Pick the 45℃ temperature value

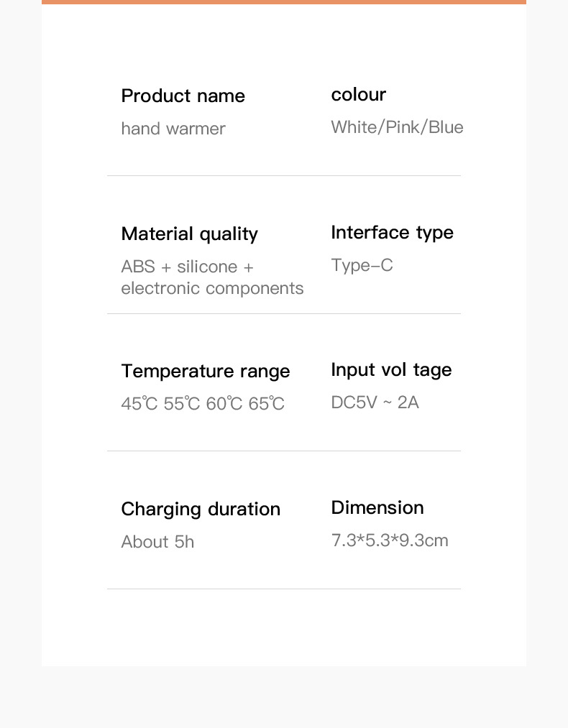point(139,405)
